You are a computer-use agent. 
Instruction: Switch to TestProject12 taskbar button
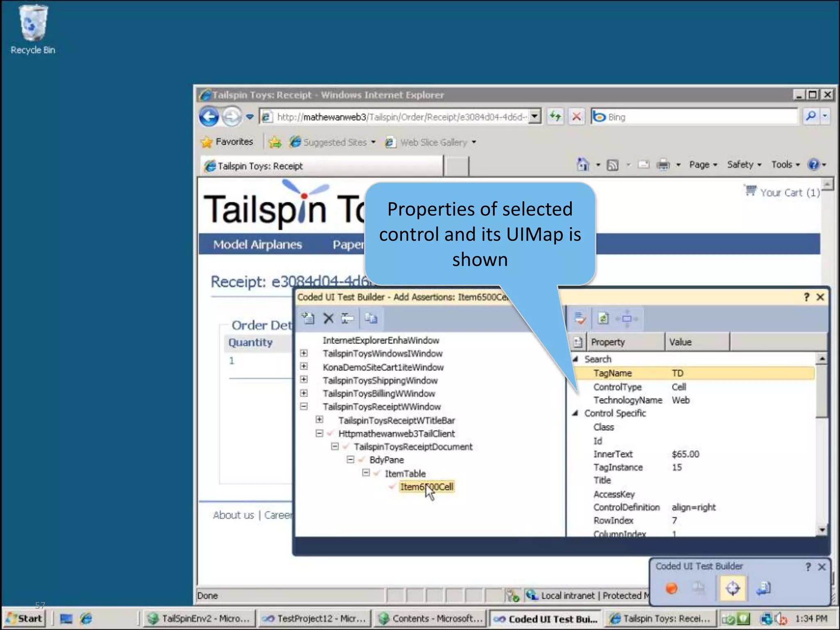(x=315, y=619)
